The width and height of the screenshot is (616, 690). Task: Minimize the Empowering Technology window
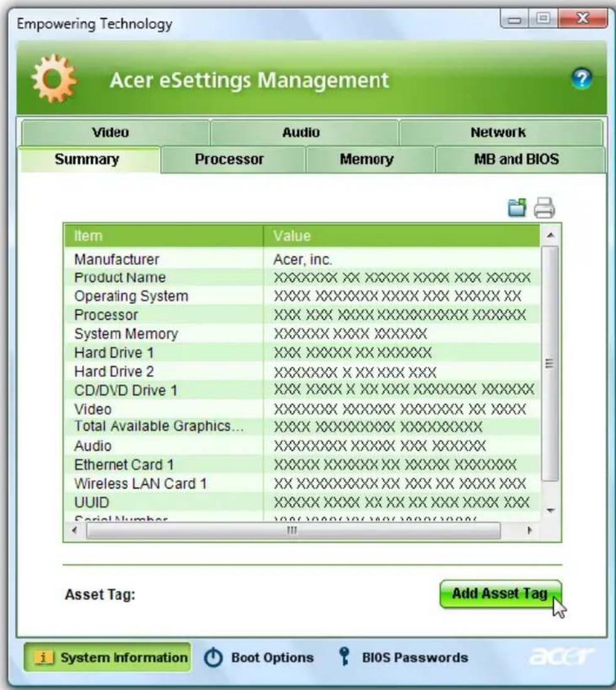pyautogui.click(x=516, y=19)
